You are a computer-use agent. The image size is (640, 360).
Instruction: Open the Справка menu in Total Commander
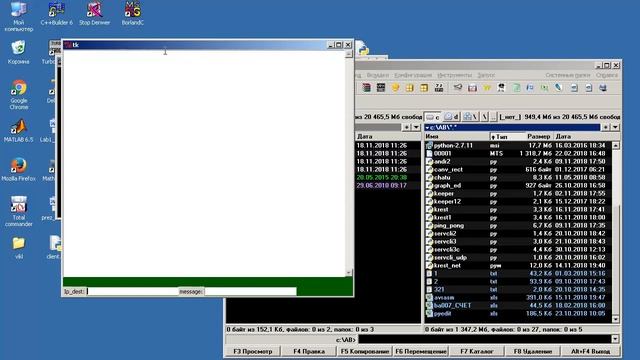pyautogui.click(x=607, y=76)
